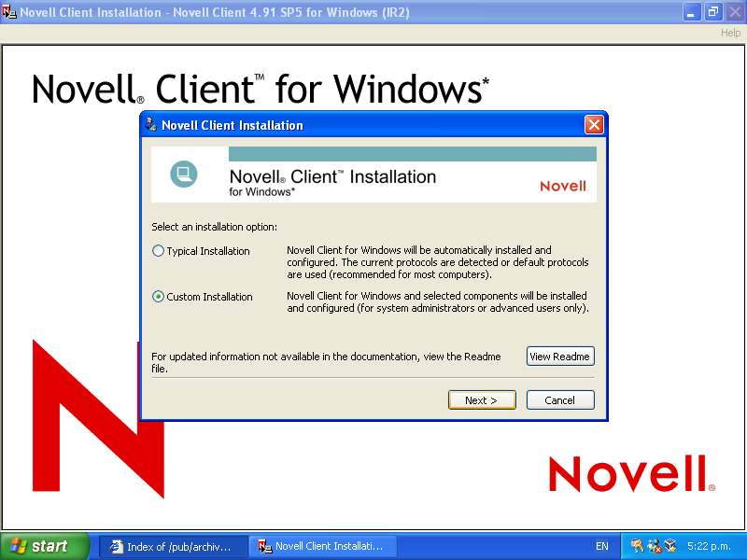Viewport: 747px width, 560px height.
Task: Click the 'for Windows*' banner subtitle
Action: [x=262, y=192]
